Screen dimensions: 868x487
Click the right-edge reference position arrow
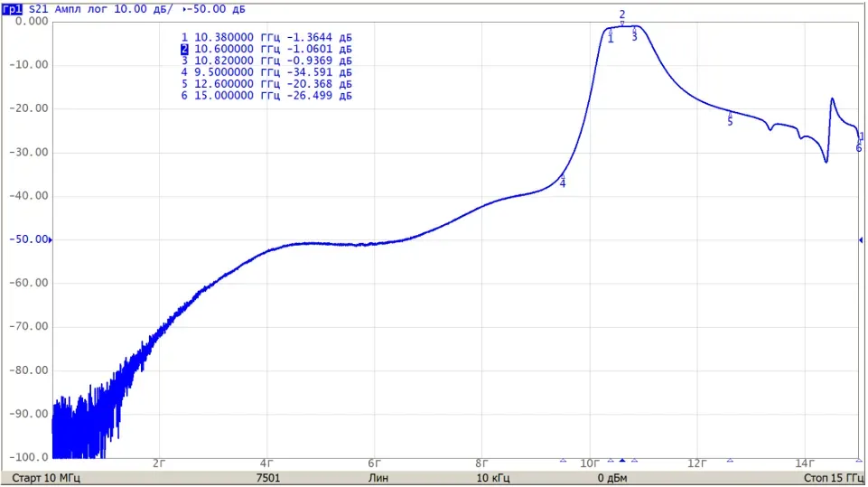pyautogui.click(x=861, y=240)
